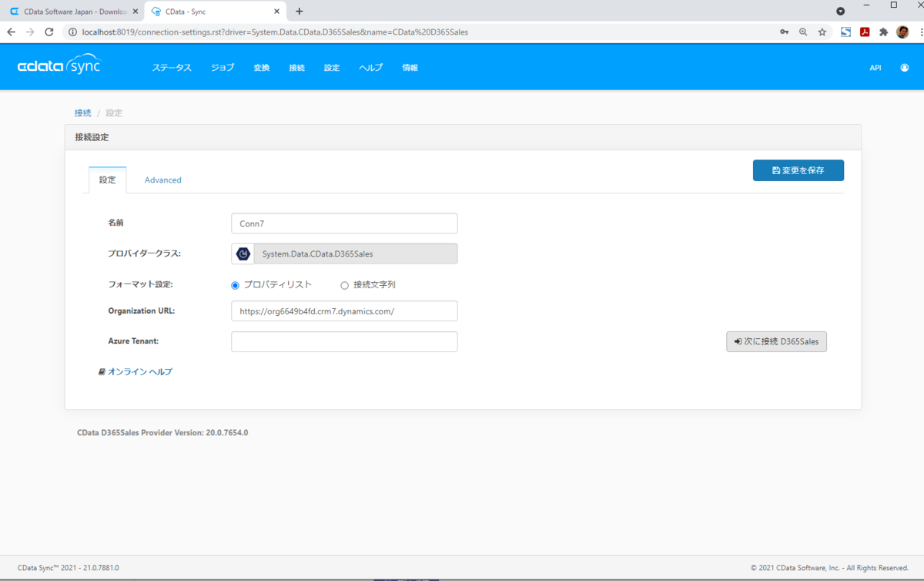924x581 pixels.
Task: Switch to the Advanced tab
Action: (x=163, y=180)
